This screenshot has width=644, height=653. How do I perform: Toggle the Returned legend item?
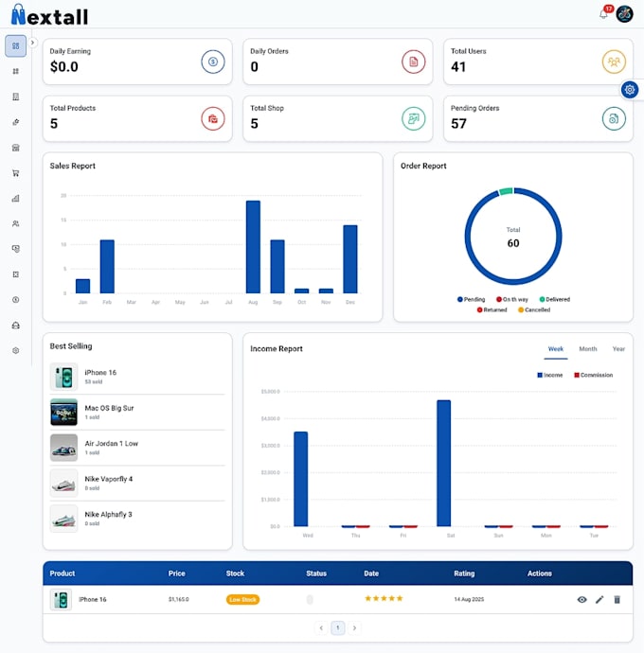pyautogui.click(x=492, y=309)
